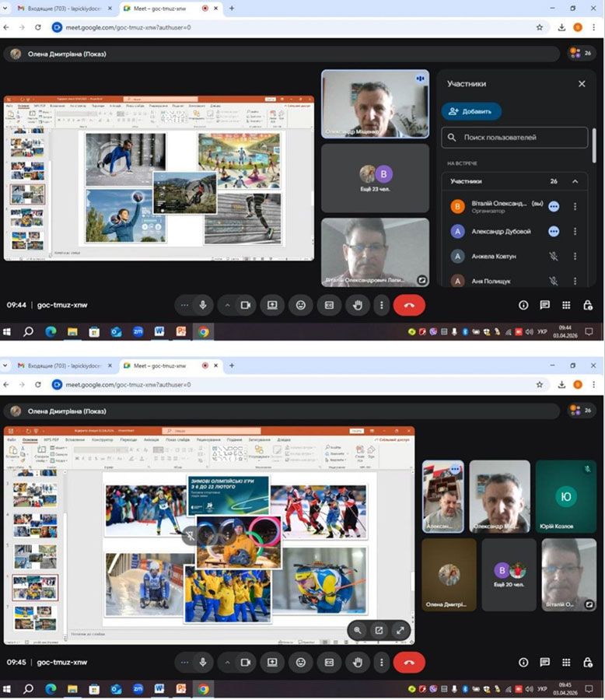Image resolution: width=605 pixels, height=700 pixels.
Task: Select the Олександр Міщенко video tile in the 09:44 window
Action: tap(375, 103)
